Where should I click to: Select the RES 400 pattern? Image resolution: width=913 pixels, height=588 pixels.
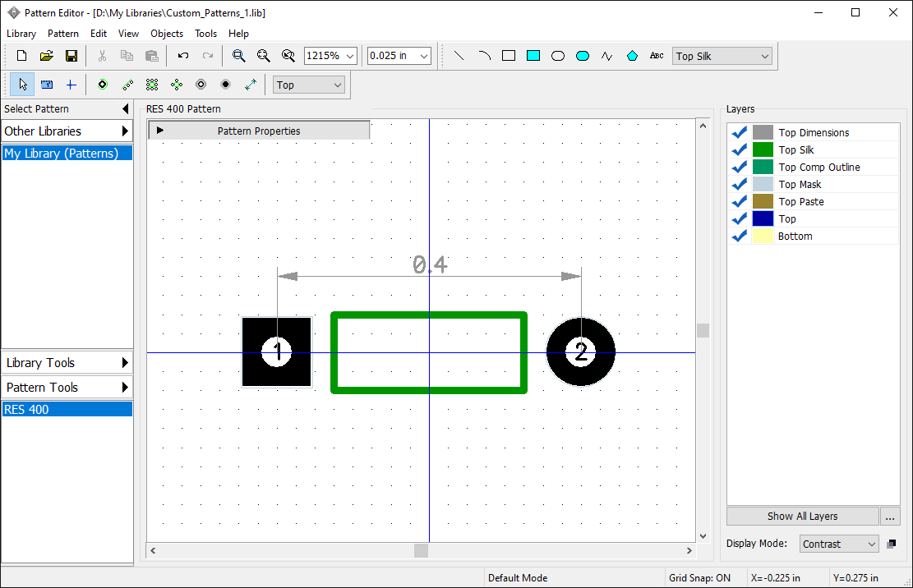click(x=67, y=410)
